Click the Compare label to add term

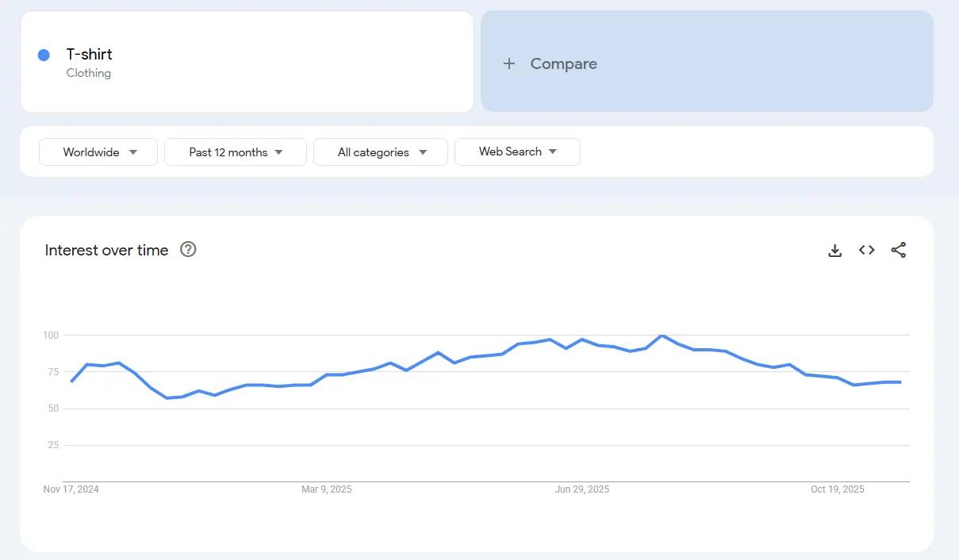coord(563,64)
